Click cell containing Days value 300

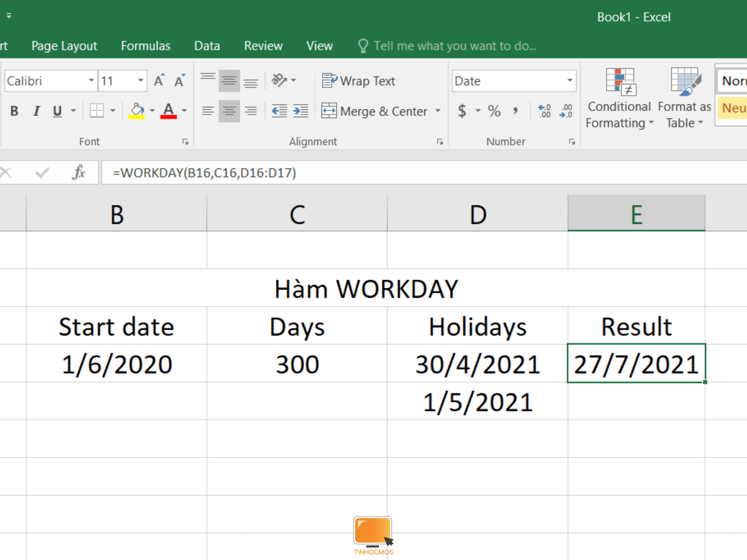pyautogui.click(x=297, y=364)
